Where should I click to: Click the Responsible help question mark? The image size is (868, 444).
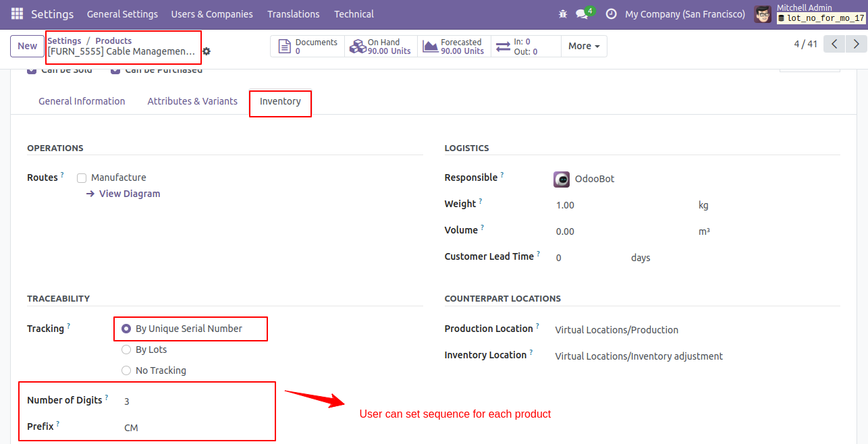point(501,175)
